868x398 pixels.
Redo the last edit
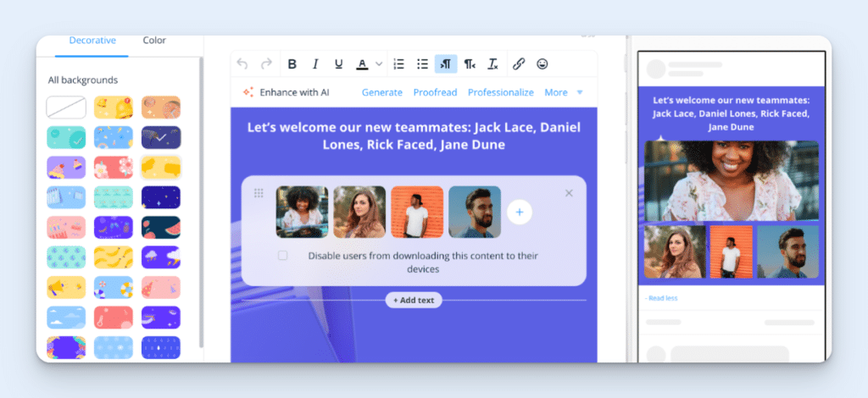(266, 64)
